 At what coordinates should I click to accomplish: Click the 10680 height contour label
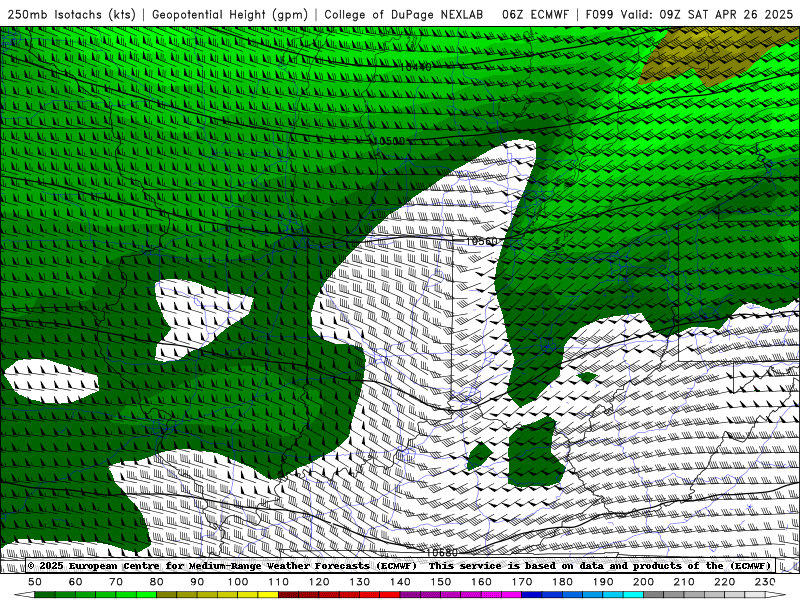[442, 553]
